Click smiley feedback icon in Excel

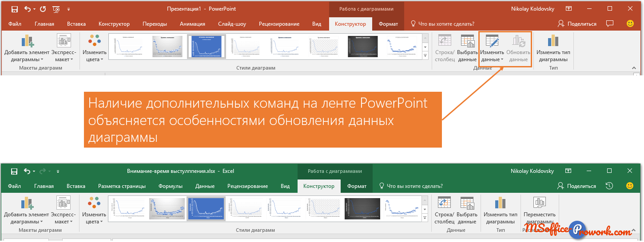point(630,186)
